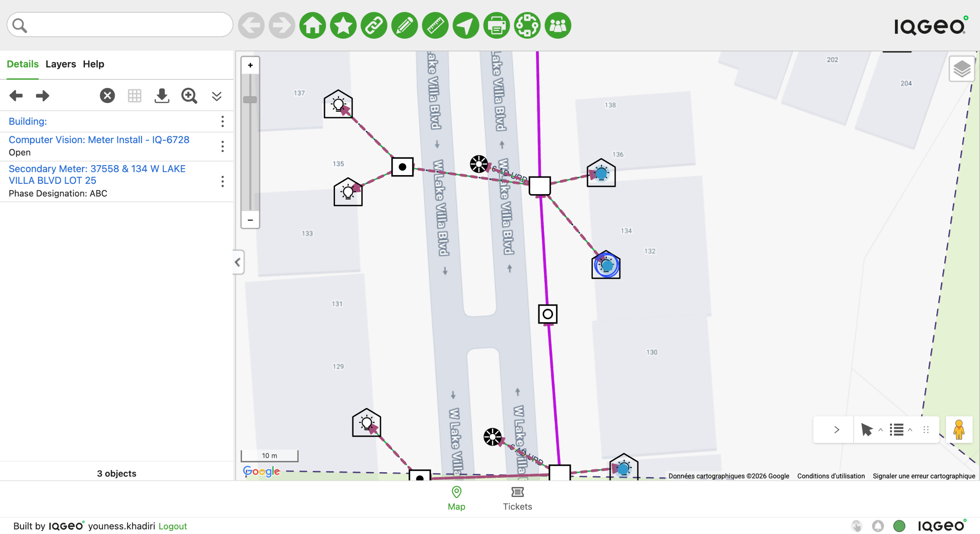Click the Link chain icon
980x534 pixels.
[374, 26]
